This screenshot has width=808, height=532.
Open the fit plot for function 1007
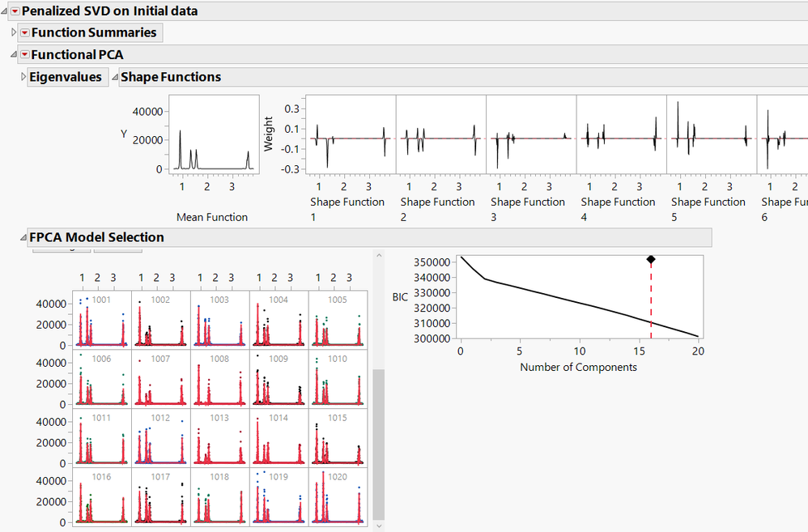161,379
